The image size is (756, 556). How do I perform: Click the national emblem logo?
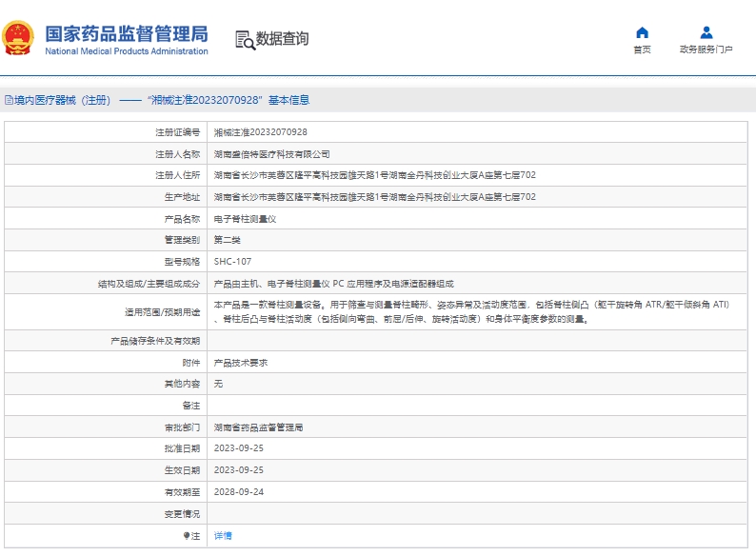(x=20, y=37)
